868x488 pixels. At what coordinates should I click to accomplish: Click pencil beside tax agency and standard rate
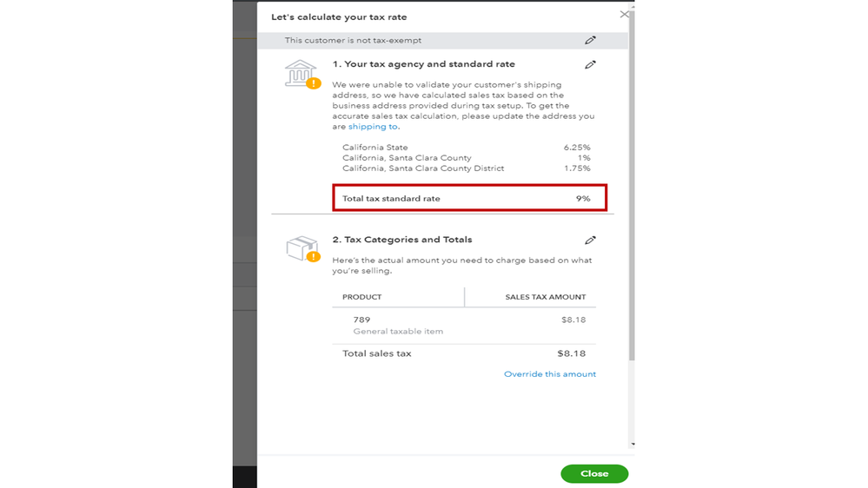(590, 65)
